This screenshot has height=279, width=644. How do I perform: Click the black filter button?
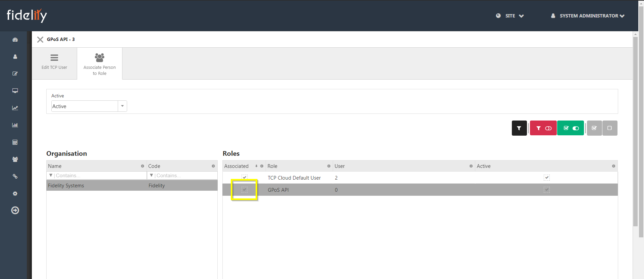tap(519, 128)
